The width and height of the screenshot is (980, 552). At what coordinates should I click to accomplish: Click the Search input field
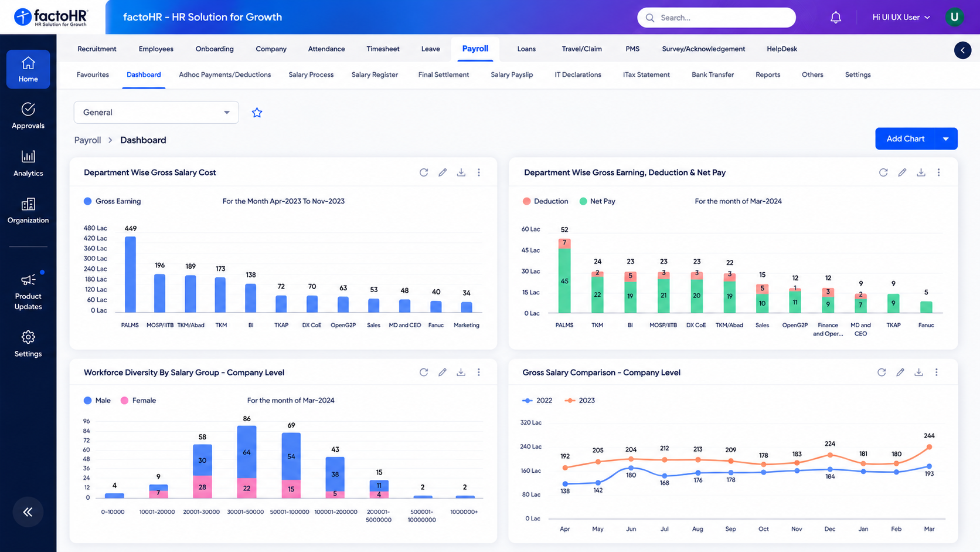point(716,18)
